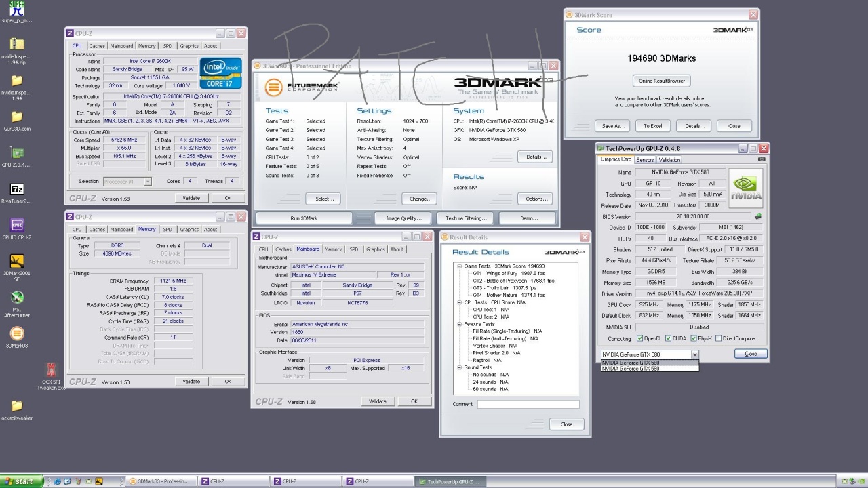Collapse the Feature Tests tree node
This screenshot has width=868, height=488.
tap(459, 324)
